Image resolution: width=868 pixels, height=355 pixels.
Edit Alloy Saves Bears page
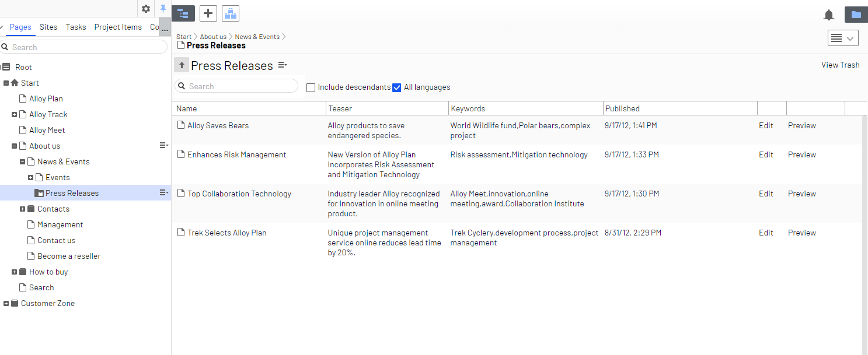click(766, 125)
